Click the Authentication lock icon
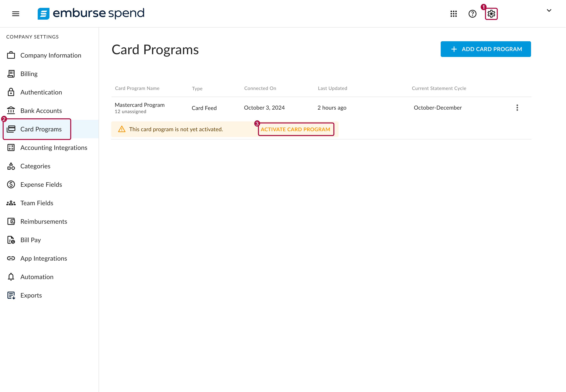Image resolution: width=566 pixels, height=392 pixels. (x=11, y=92)
